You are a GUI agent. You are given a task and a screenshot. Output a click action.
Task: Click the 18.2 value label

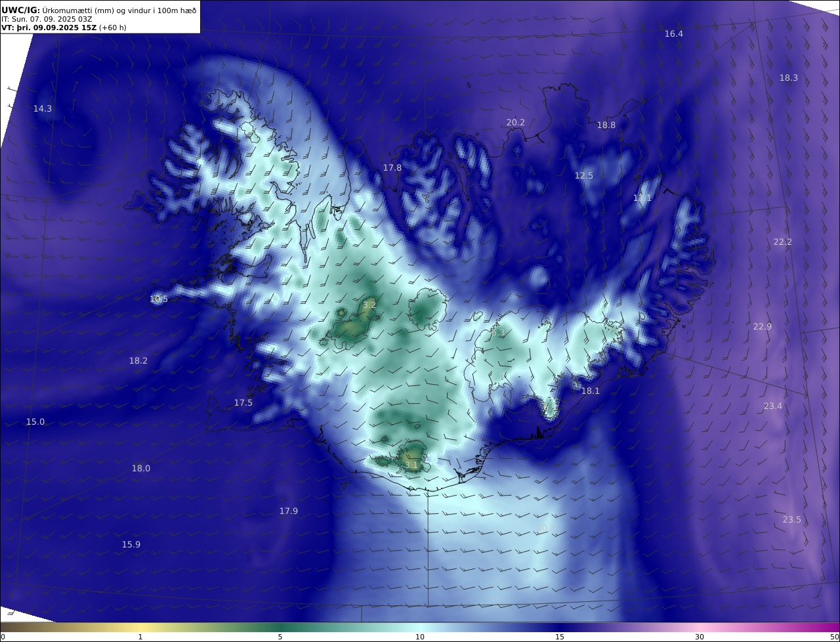(138, 360)
